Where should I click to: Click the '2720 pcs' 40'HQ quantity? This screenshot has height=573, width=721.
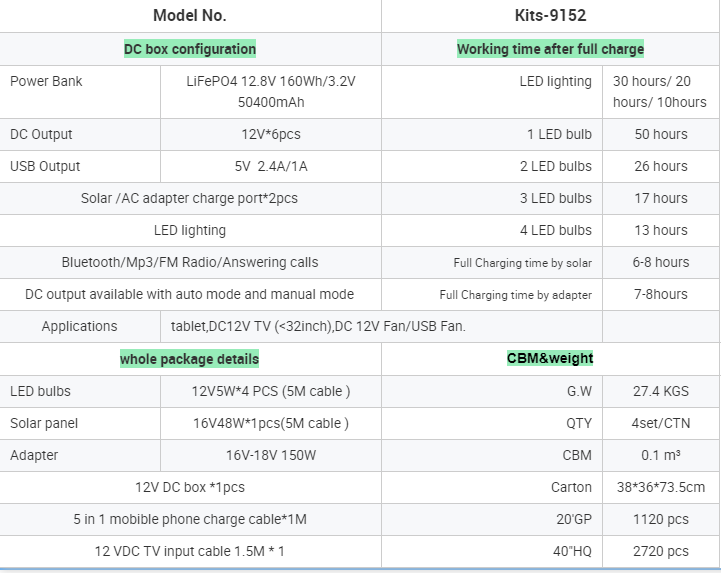[x=661, y=551]
